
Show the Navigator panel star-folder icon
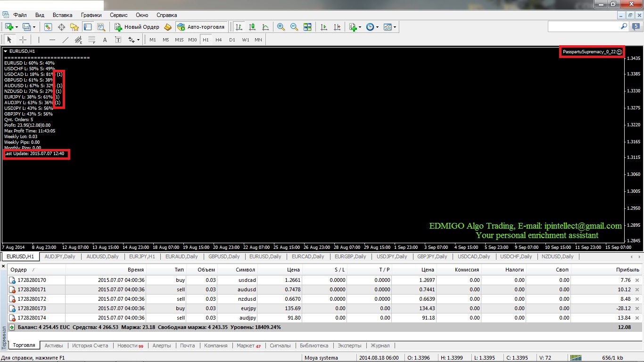click(74, 27)
